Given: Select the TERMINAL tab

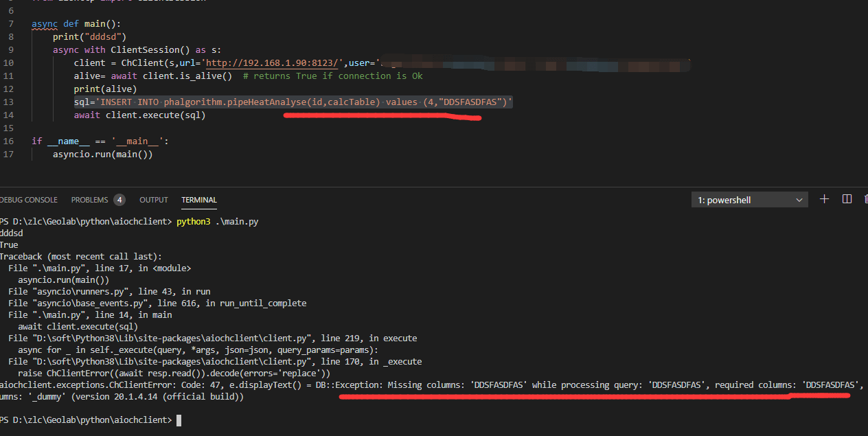Looking at the screenshot, I should pyautogui.click(x=199, y=200).
